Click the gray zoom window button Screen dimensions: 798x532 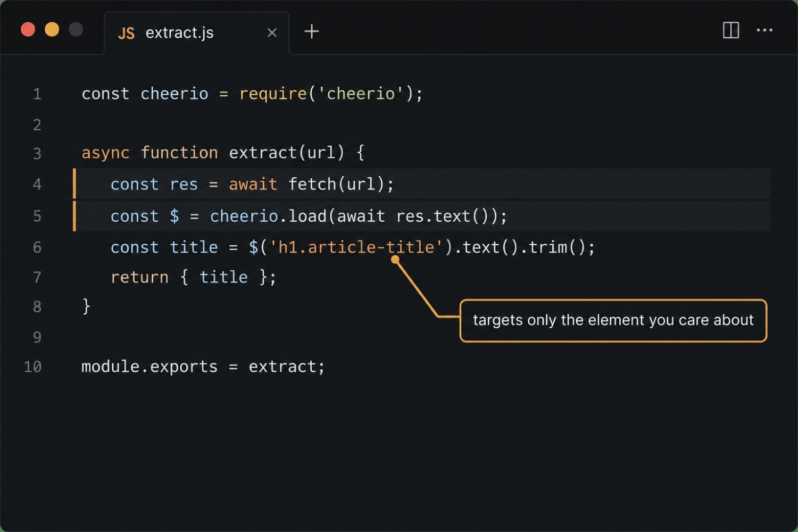click(76, 29)
